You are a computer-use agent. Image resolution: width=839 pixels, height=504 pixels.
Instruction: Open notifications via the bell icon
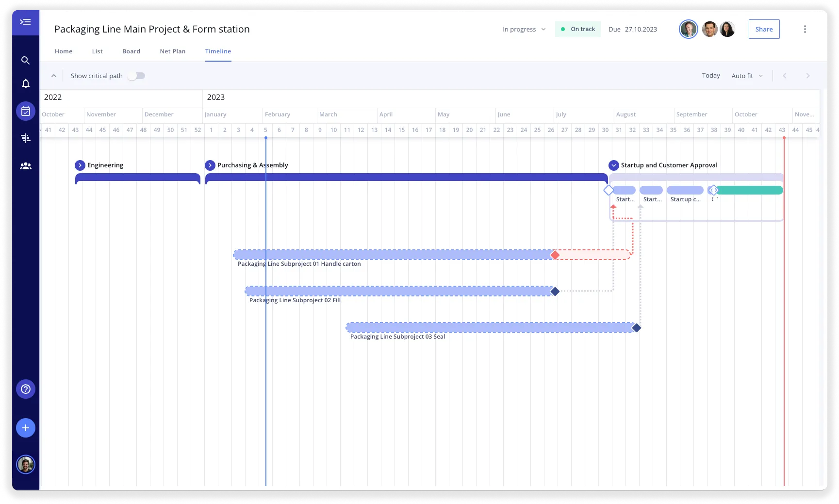[x=25, y=83]
